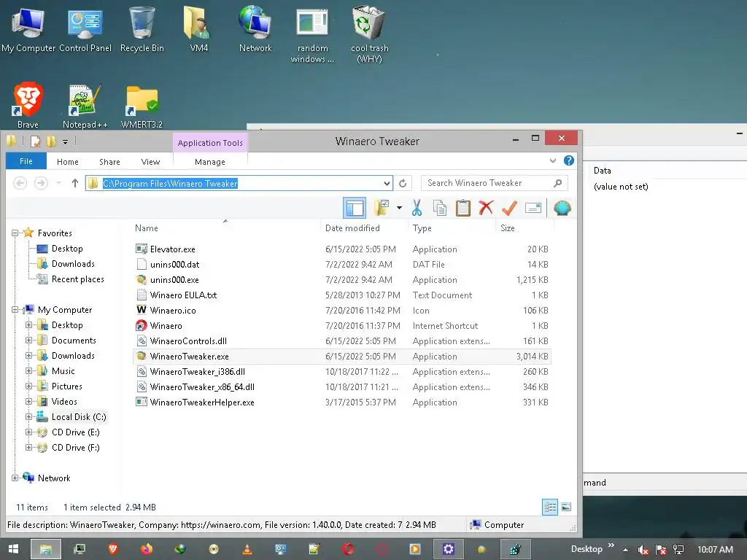Go Forward using the right arrow button
Viewport: 747px width, 560px height.
pos(41,183)
